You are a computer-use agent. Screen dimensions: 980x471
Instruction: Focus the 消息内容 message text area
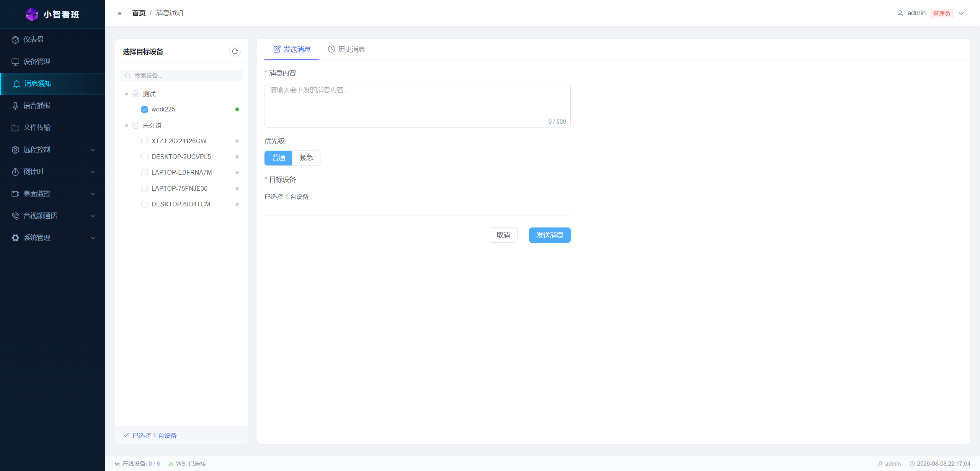pyautogui.click(x=417, y=105)
